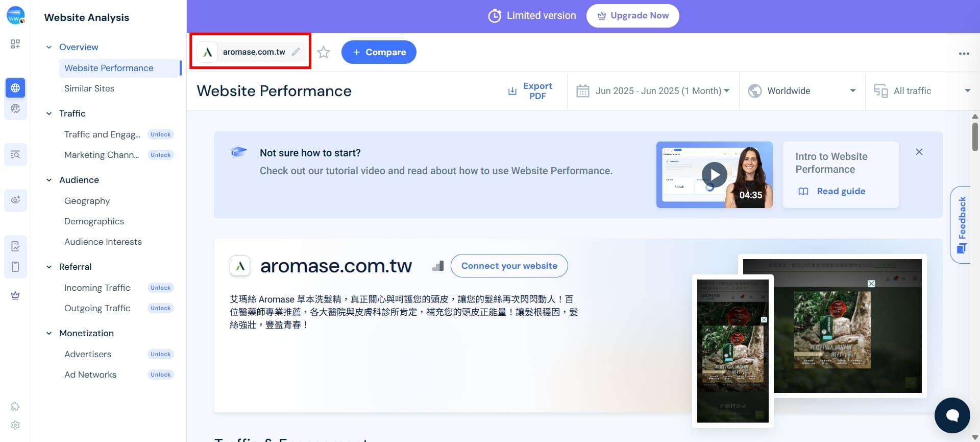The width and height of the screenshot is (980, 442).
Task: Collapse the Audience section
Action: click(x=49, y=180)
